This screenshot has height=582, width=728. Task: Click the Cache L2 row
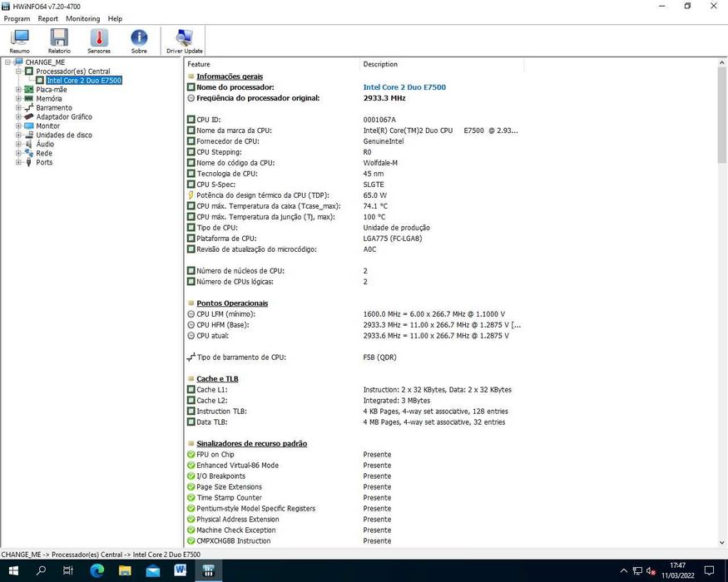[354, 401]
